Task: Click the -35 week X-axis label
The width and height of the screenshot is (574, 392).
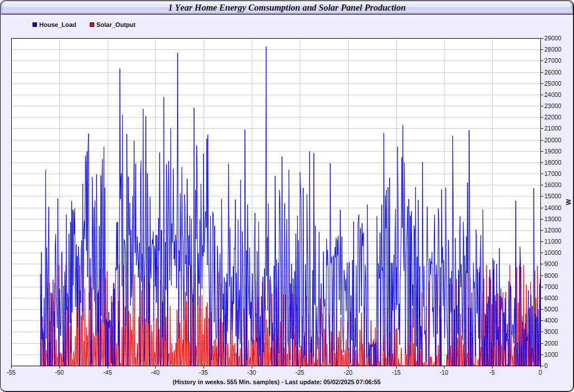Action: (203, 372)
